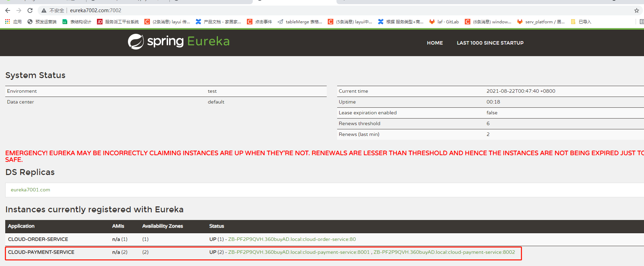644x266 pixels.
Task: Select the Uptime value 00:18
Action: click(493, 102)
